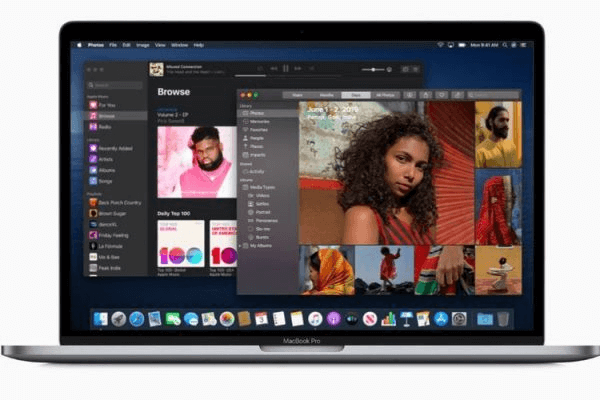This screenshot has width=600, height=400.
Task: Switch to Years tab in Photos
Action: (297, 95)
